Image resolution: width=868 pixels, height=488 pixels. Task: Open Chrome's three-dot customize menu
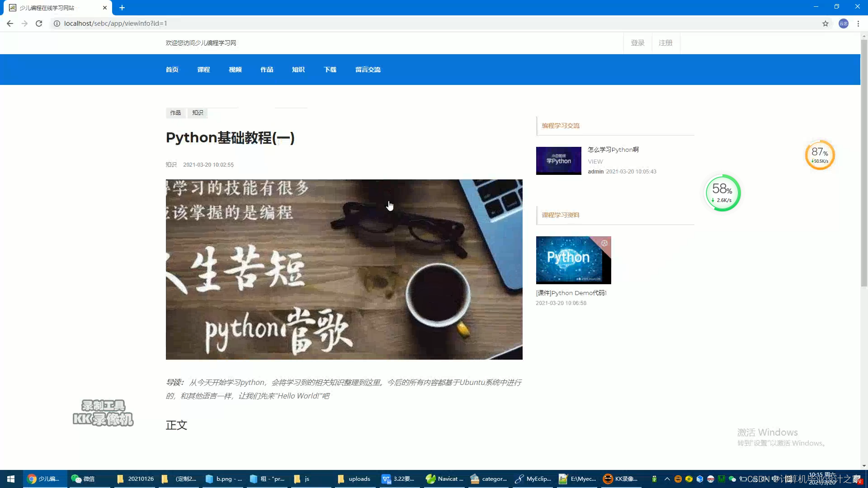click(x=858, y=23)
